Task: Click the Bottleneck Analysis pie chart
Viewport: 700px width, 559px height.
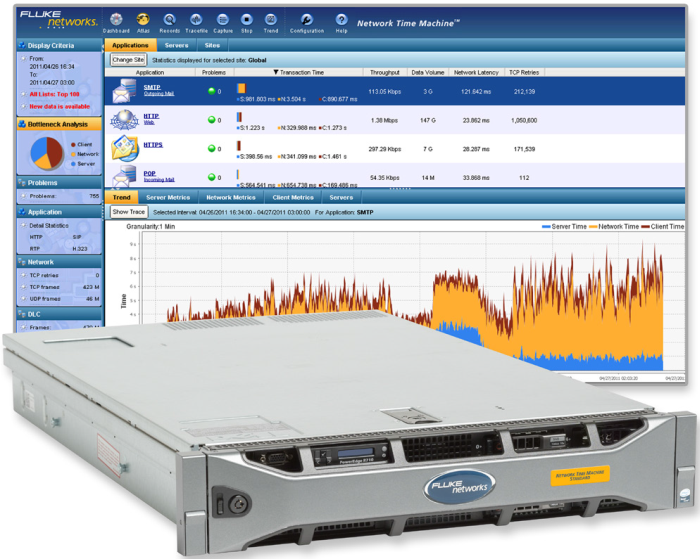Action: [x=47, y=153]
